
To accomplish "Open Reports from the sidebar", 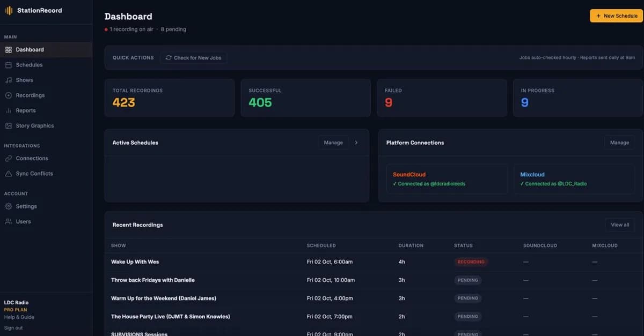I will pyautogui.click(x=46, y=110).
